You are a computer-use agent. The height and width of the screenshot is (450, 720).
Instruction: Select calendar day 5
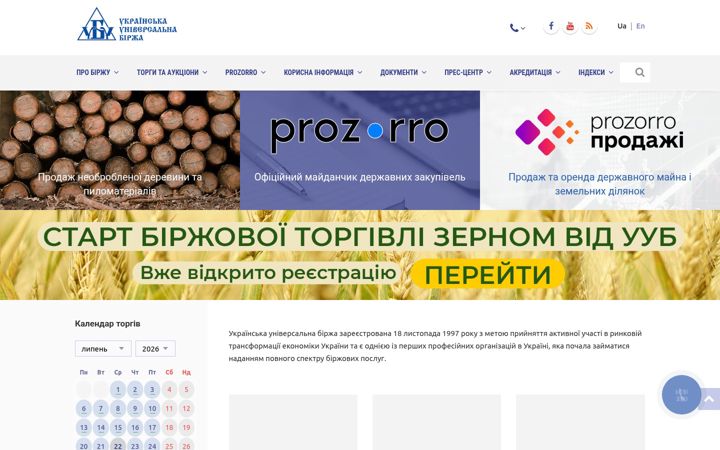(186, 389)
